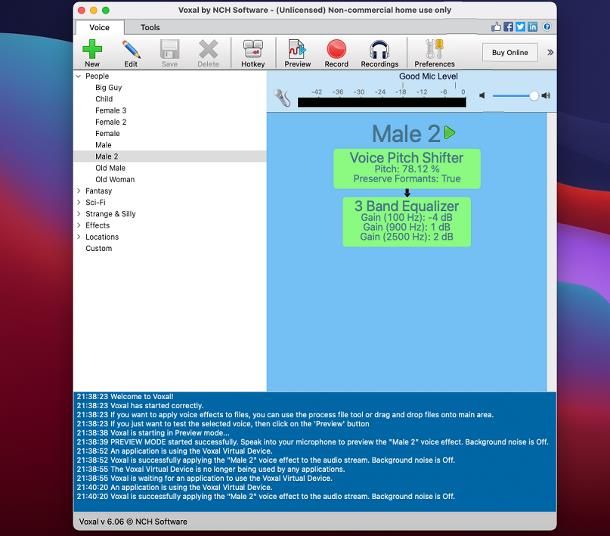Show more toolbar items chevron
The image size is (610, 536).
pyautogui.click(x=550, y=52)
